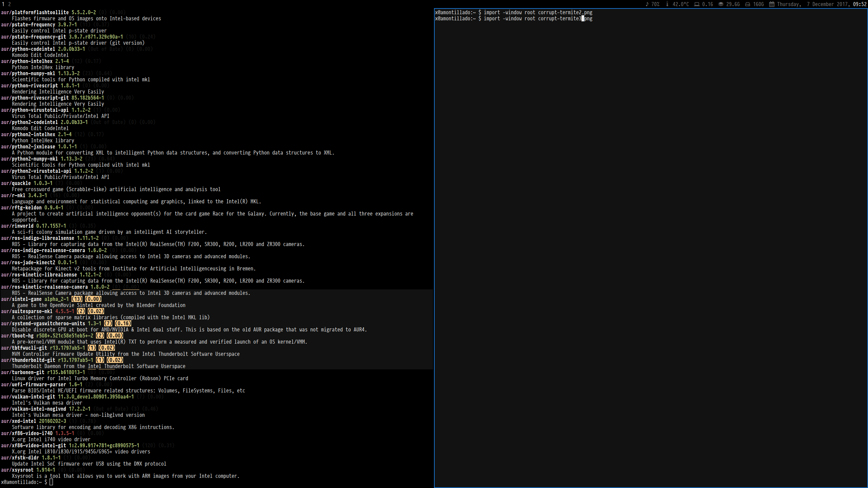
Task: Switch to workspace 1
Action: pos(3,4)
